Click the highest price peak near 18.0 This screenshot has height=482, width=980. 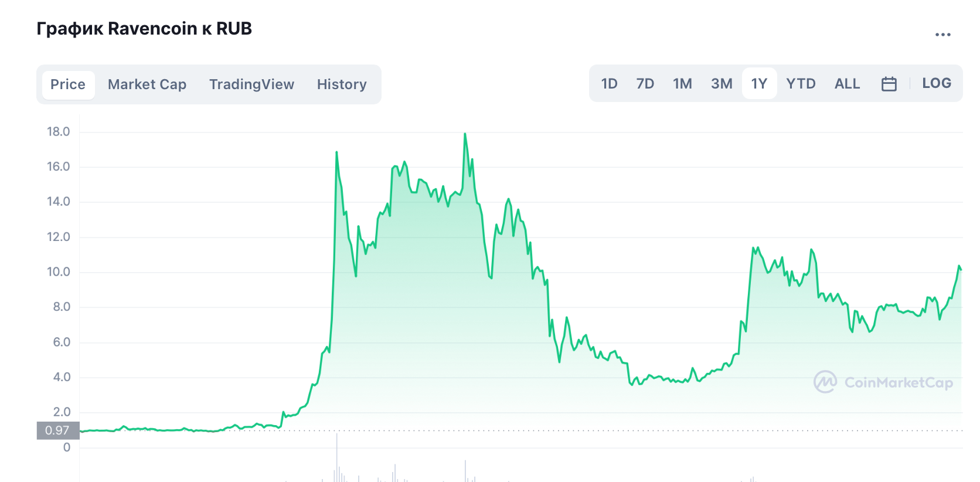pos(465,134)
